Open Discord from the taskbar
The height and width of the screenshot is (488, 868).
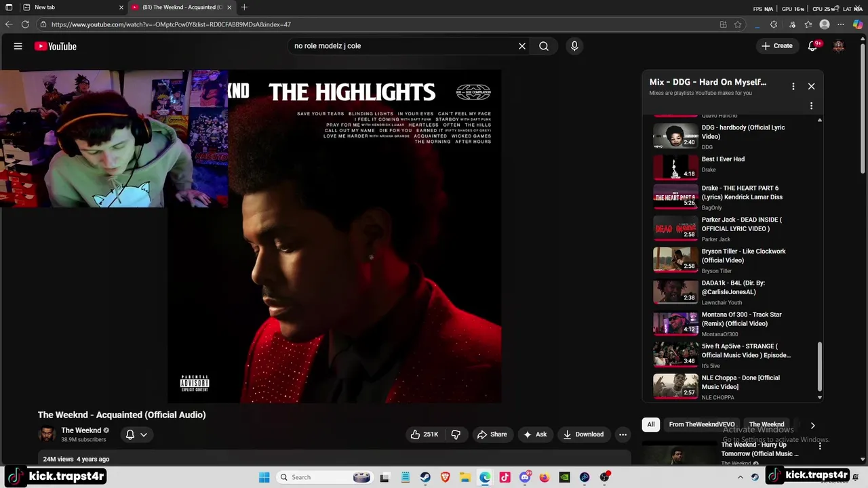pyautogui.click(x=525, y=477)
